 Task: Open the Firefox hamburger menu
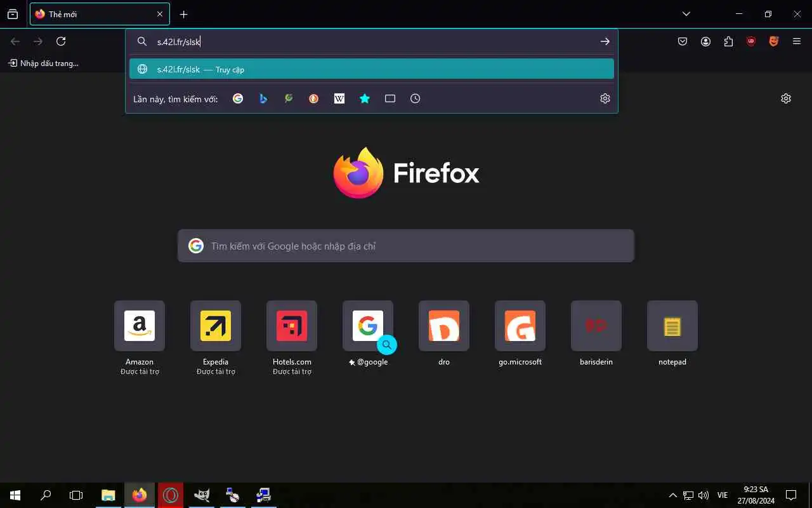(797, 41)
